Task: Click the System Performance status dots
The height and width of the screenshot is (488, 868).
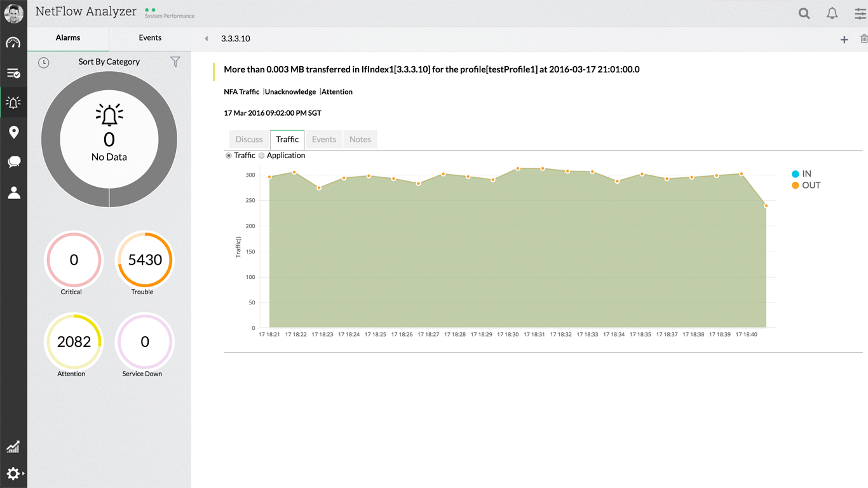Action: click(151, 10)
